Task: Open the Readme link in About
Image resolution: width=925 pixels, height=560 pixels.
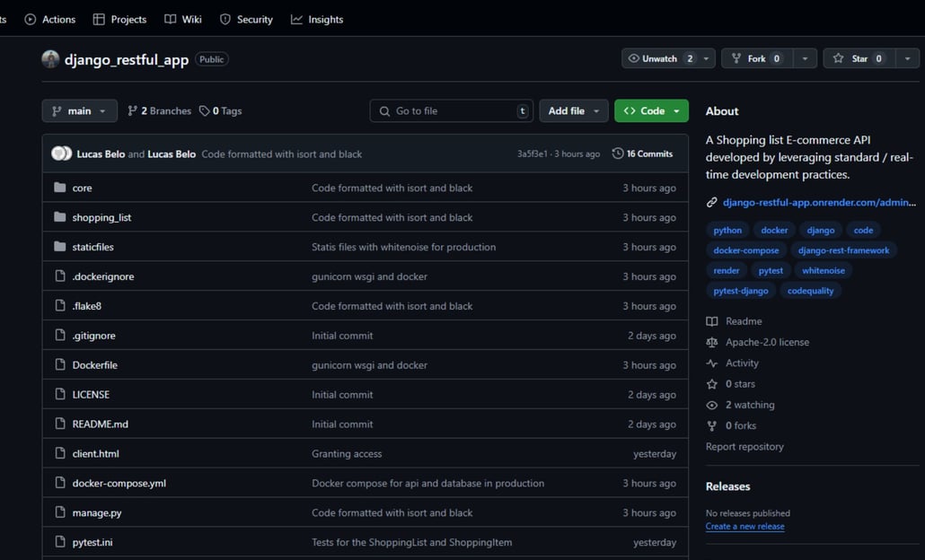Action: coord(735,321)
